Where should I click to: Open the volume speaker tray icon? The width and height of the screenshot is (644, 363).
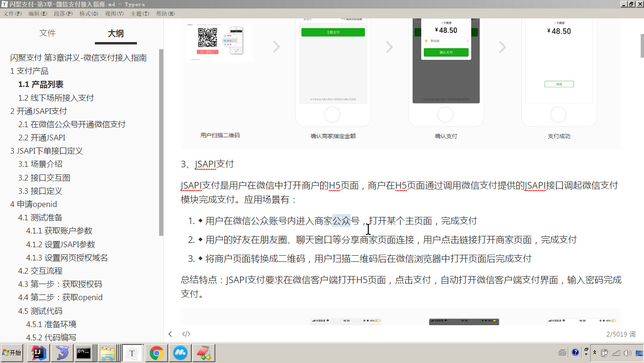point(627,353)
